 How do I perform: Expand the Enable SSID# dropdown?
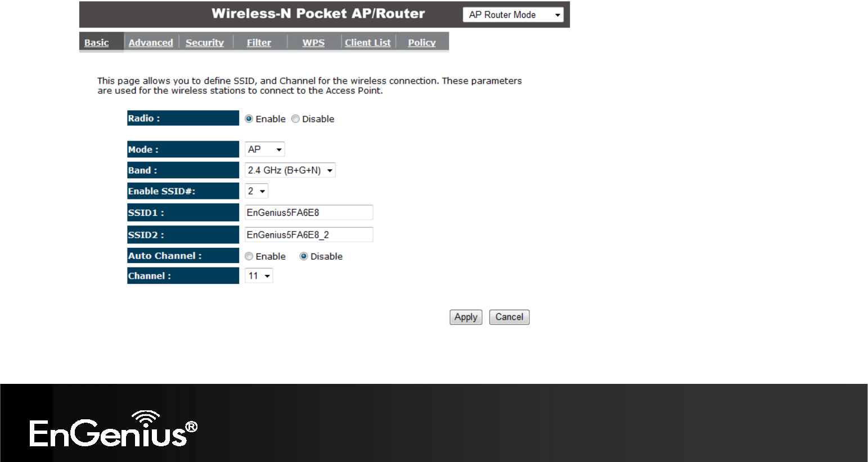(x=256, y=191)
